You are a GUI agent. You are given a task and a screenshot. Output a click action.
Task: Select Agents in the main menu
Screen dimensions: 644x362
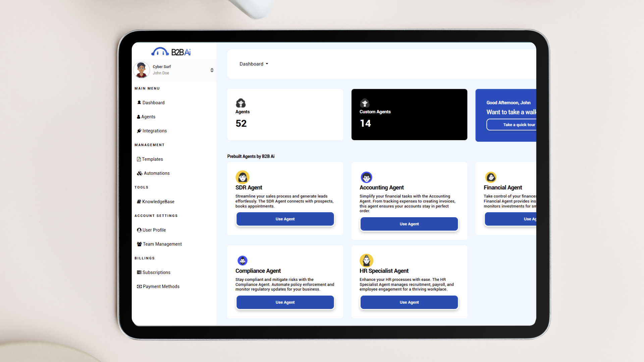[148, 117]
